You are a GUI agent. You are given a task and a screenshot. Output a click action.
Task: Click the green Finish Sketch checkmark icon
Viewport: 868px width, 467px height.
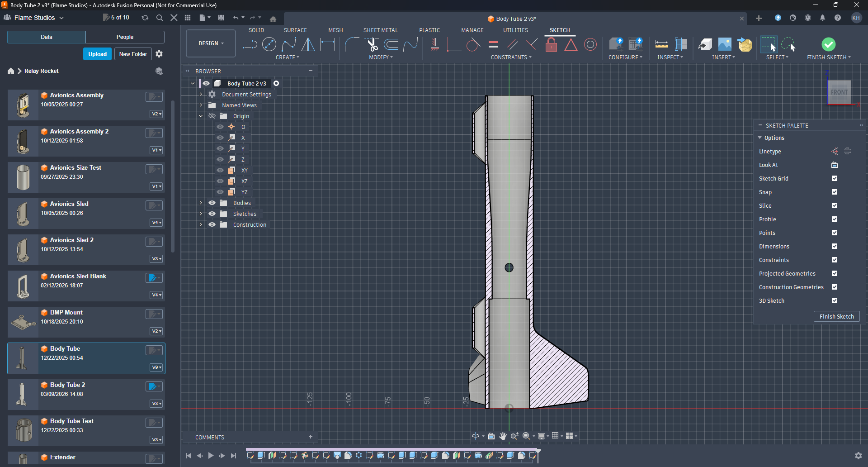828,44
